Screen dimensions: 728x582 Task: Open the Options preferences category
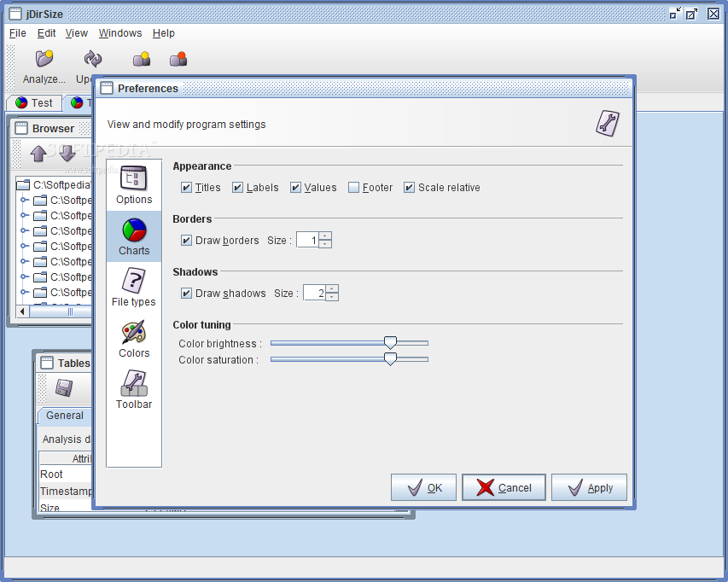coord(134,185)
